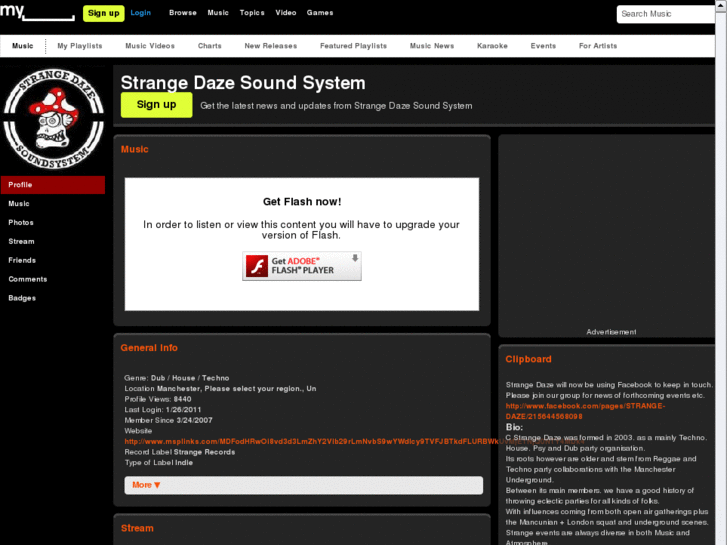Viewport: 727px width, 545px height.
Task: Click large Sign up button under band name
Action: pos(156,105)
